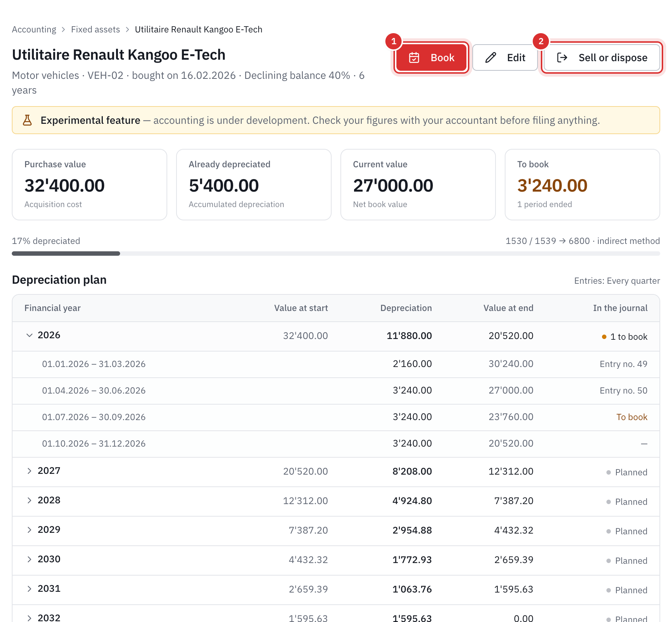Open the Accounting breadcrumb link
Screen dimensions: 672x622
coord(34,29)
